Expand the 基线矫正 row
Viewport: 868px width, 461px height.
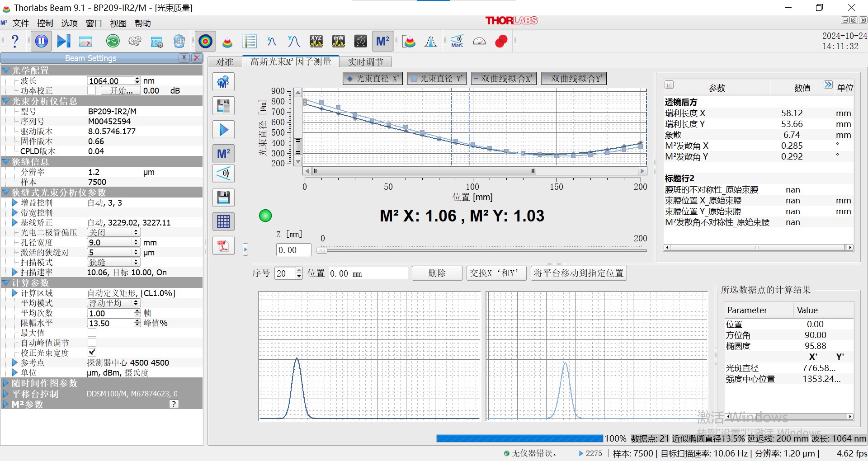15,222
